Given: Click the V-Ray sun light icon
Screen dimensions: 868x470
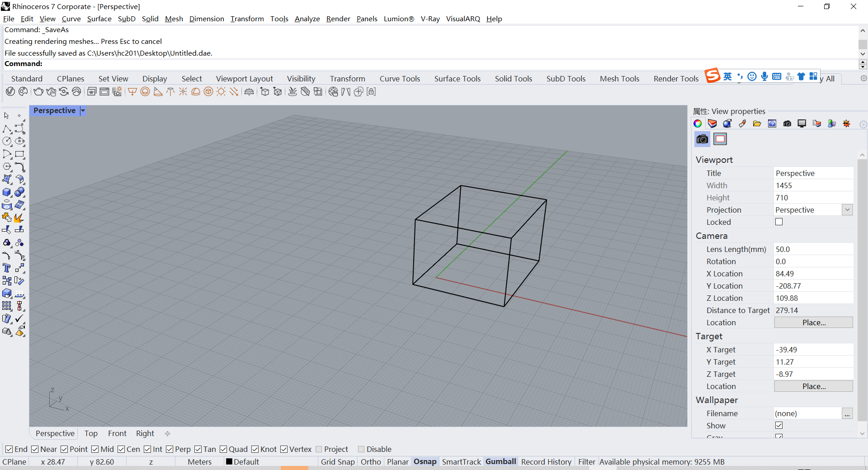Looking at the screenshot, I should 221,92.
